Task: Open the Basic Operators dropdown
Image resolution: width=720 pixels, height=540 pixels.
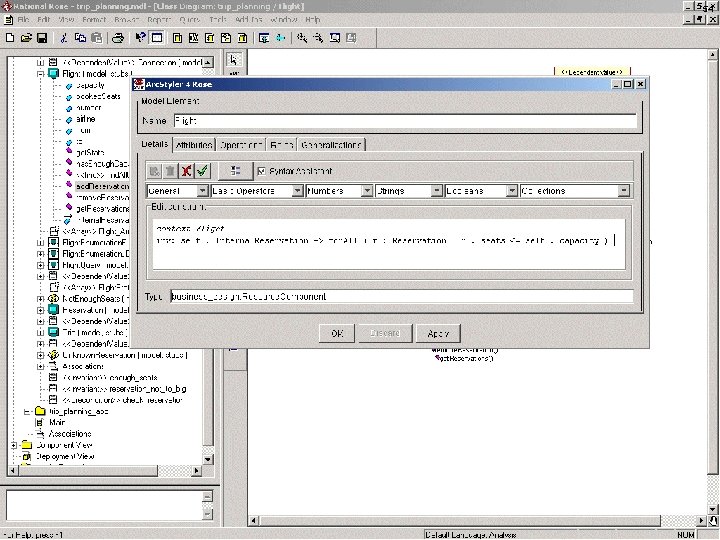Action: (x=298, y=191)
